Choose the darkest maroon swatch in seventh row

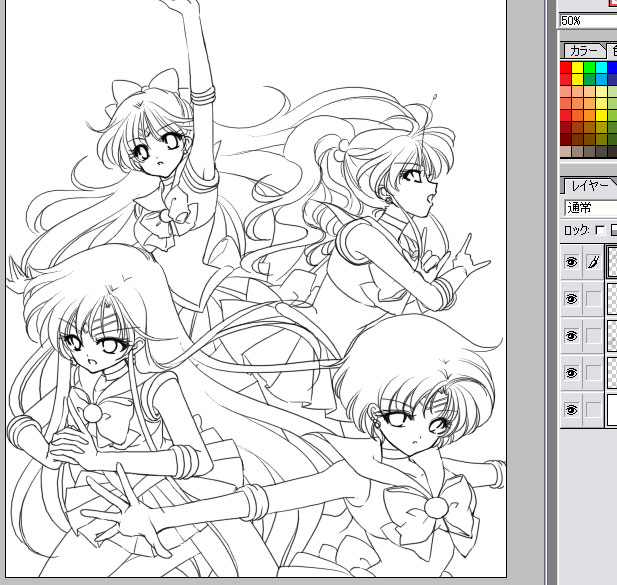click(565, 140)
